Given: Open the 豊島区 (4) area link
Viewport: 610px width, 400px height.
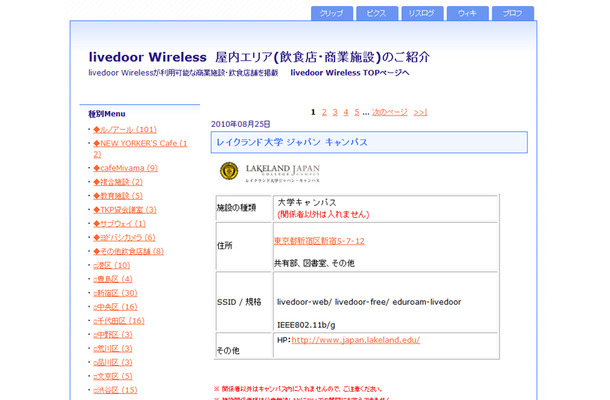Looking at the screenshot, I should point(113,279).
